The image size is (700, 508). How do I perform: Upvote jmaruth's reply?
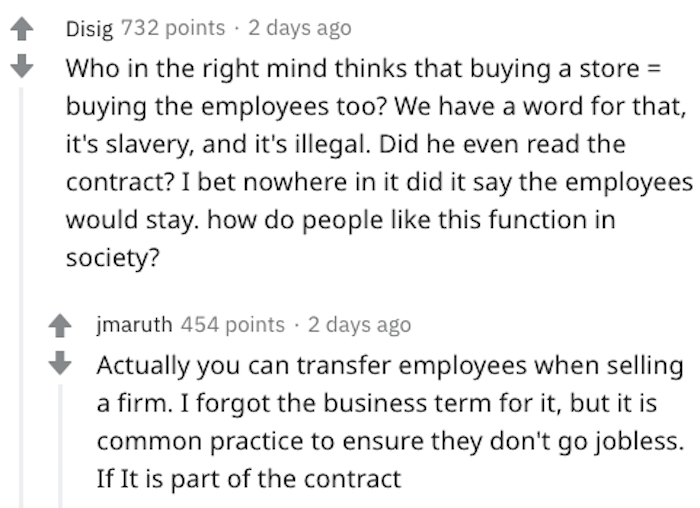(60, 325)
